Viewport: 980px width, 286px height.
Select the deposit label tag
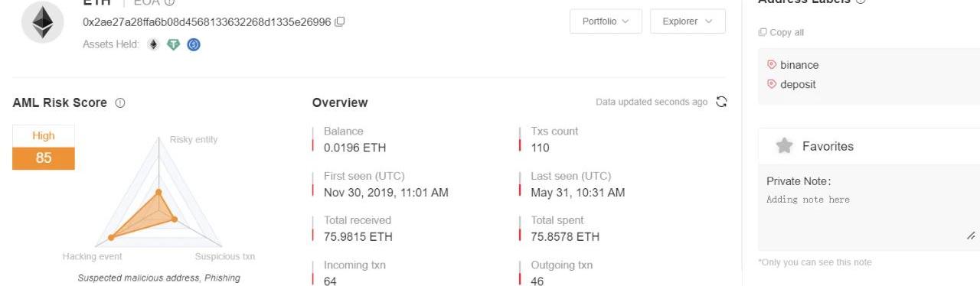(791, 84)
